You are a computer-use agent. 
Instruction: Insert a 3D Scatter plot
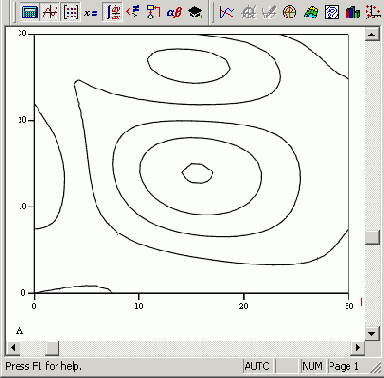click(373, 12)
